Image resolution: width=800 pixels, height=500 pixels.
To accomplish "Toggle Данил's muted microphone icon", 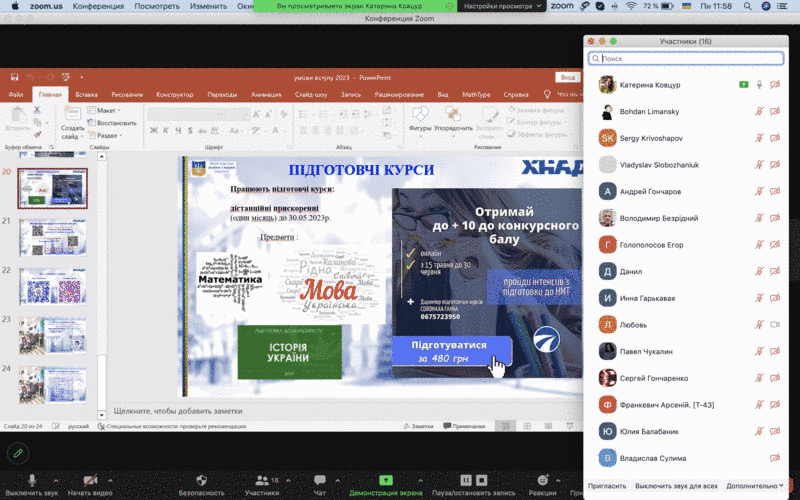I will click(x=759, y=271).
